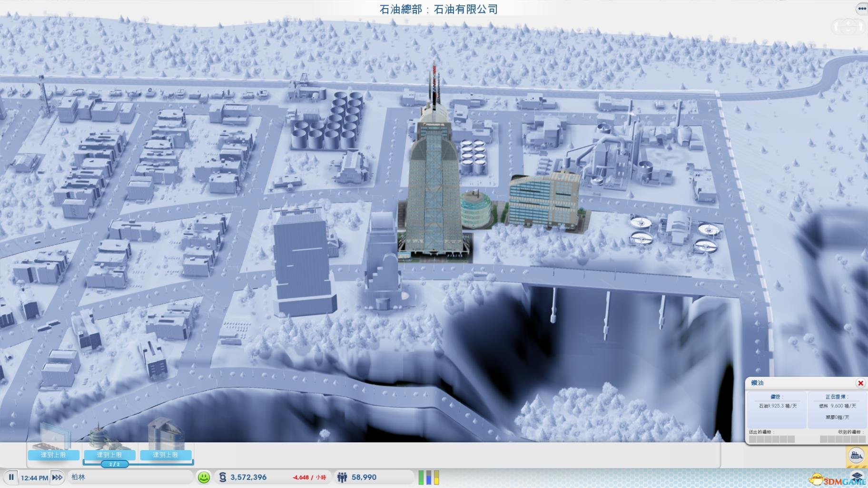Click the 燃料 9,600 桶/天 refining value
This screenshot has width=868, height=488.
tap(838, 406)
